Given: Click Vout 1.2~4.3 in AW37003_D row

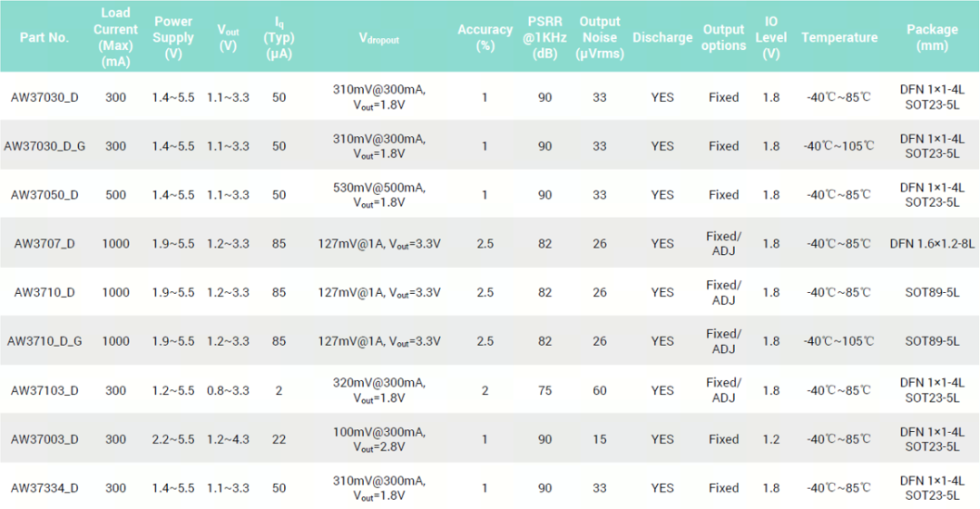Looking at the screenshot, I should click(228, 439).
